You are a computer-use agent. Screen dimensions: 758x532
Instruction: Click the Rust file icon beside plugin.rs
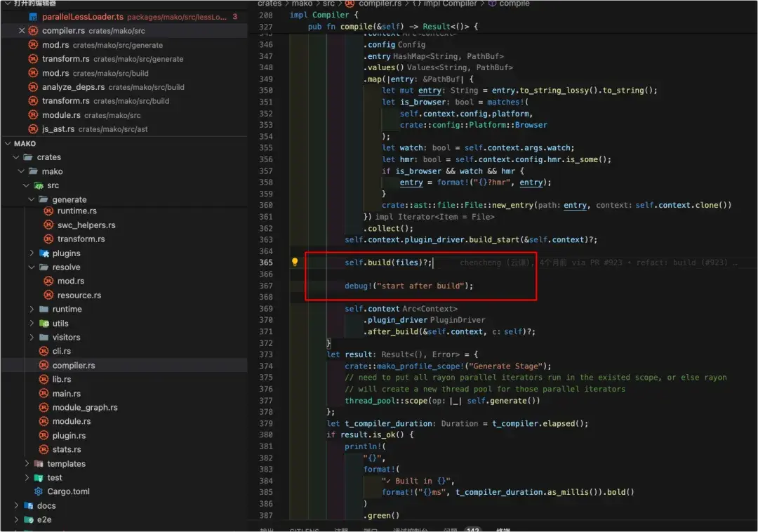44,435
